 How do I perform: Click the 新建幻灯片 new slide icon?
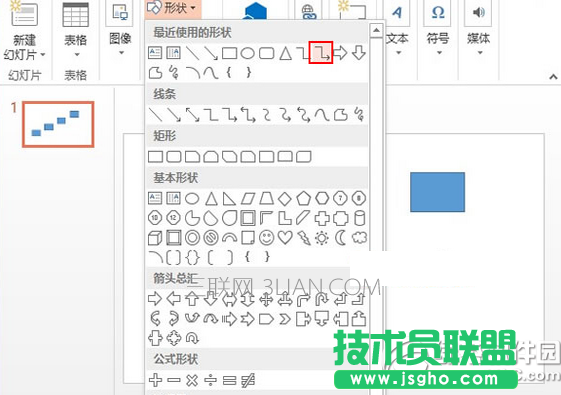pos(24,14)
